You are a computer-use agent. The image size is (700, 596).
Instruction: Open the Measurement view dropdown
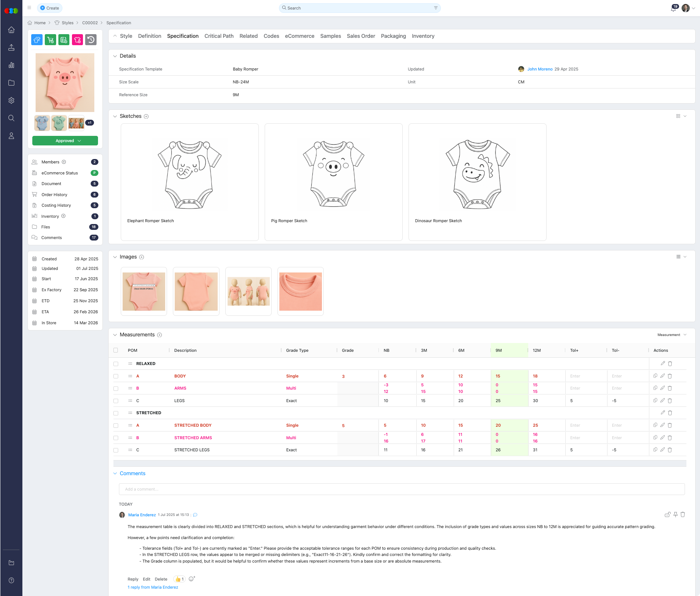coord(671,335)
